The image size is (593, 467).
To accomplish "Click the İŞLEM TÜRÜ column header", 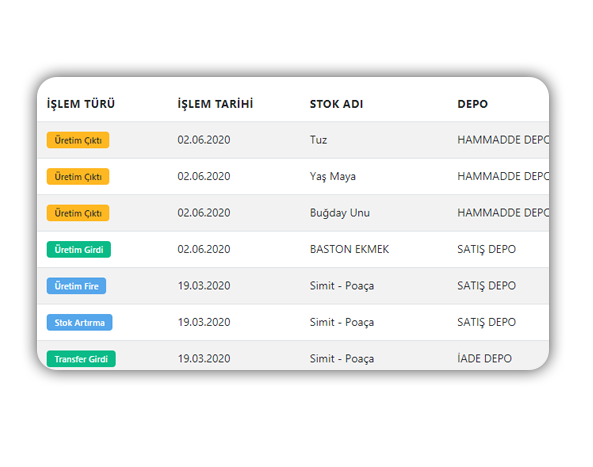I will [x=81, y=104].
